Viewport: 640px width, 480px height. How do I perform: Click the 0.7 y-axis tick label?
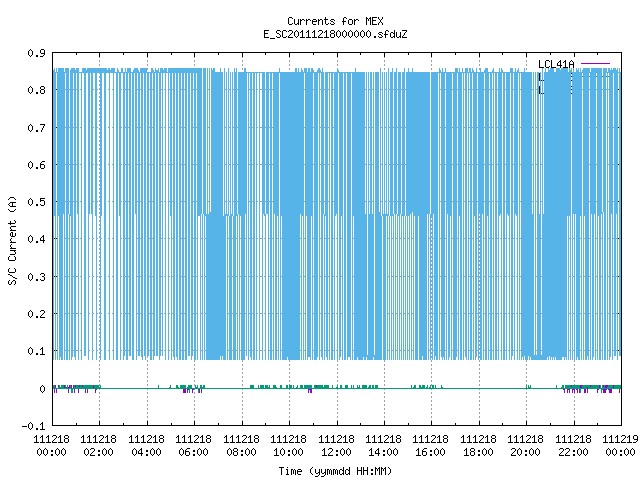pos(36,128)
